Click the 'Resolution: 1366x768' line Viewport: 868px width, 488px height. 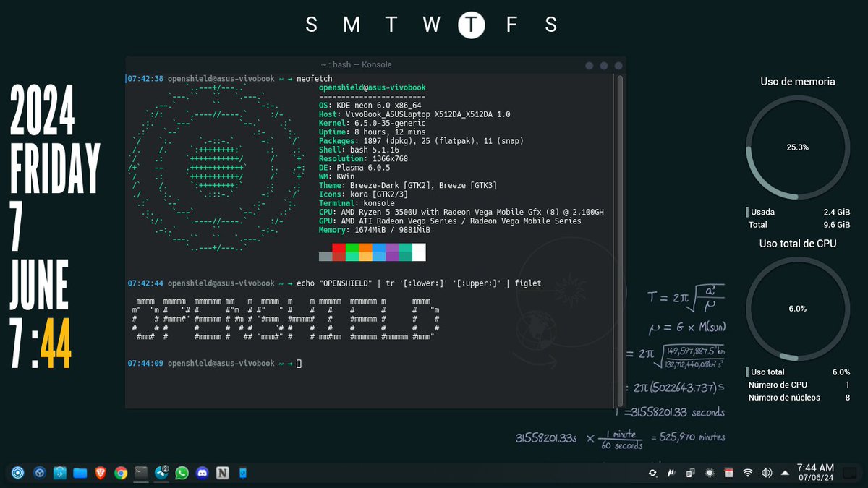tap(363, 158)
